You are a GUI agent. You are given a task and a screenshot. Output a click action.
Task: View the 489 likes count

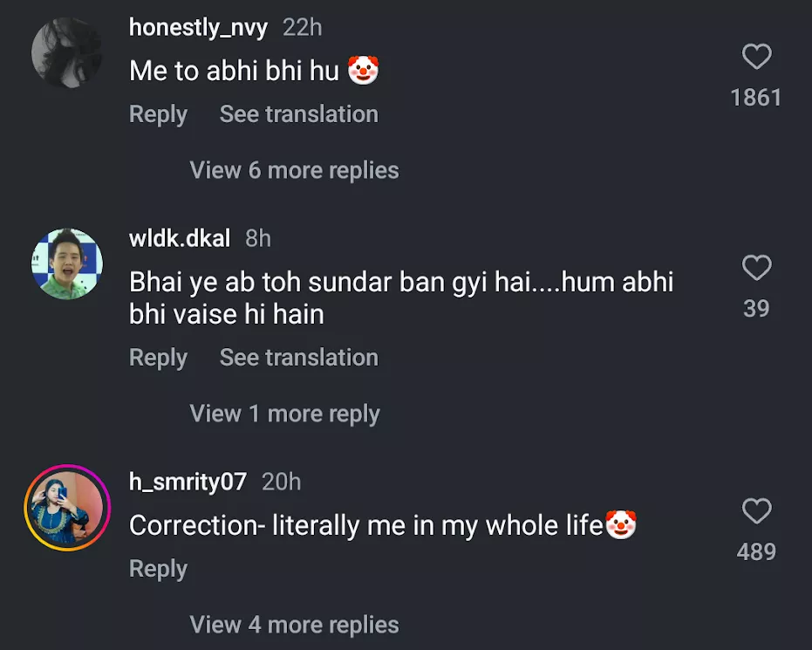(756, 552)
